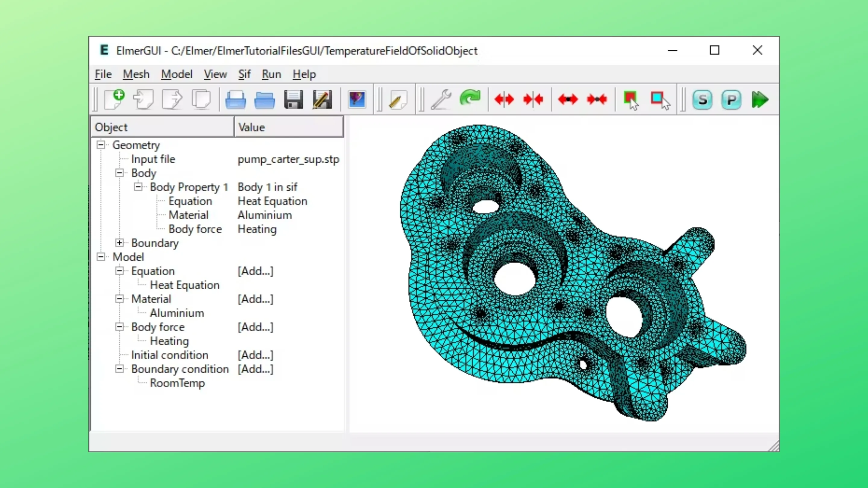868x488 pixels.
Task: Click the blue Open file toolbar icon
Action: click(x=235, y=100)
